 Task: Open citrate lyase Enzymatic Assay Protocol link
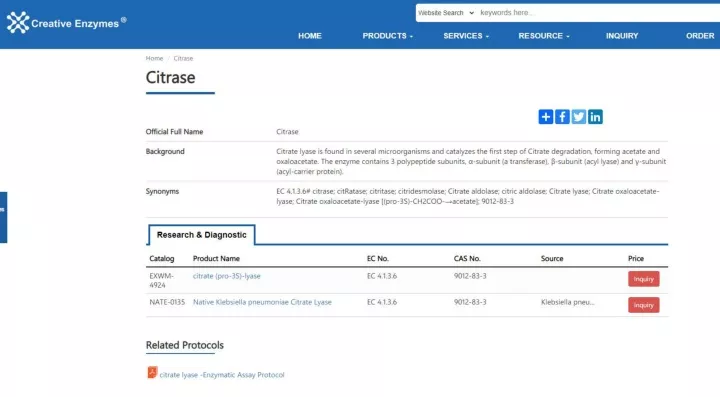[222, 375]
